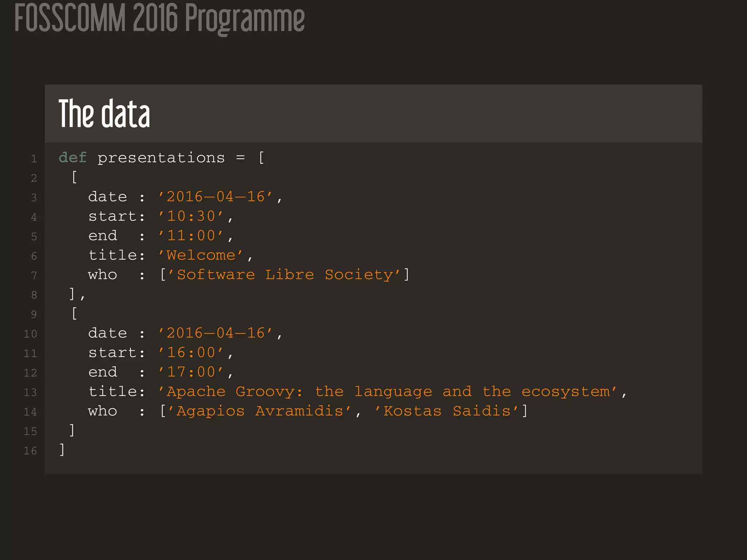Click line number 8
747x560 pixels.
click(x=34, y=295)
